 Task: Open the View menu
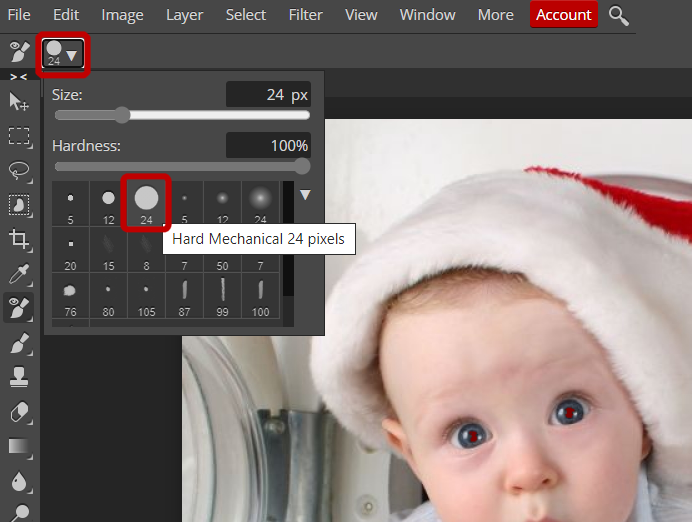pos(361,15)
